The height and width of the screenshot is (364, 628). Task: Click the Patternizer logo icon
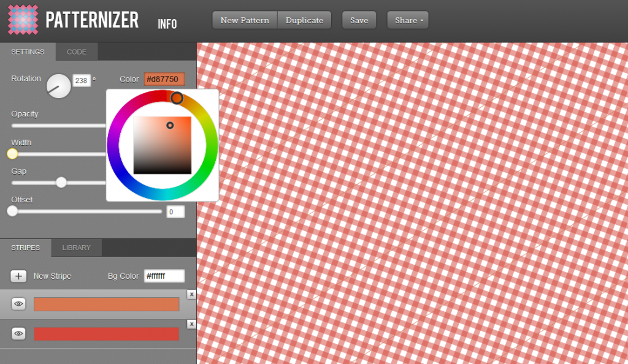pos(22,20)
